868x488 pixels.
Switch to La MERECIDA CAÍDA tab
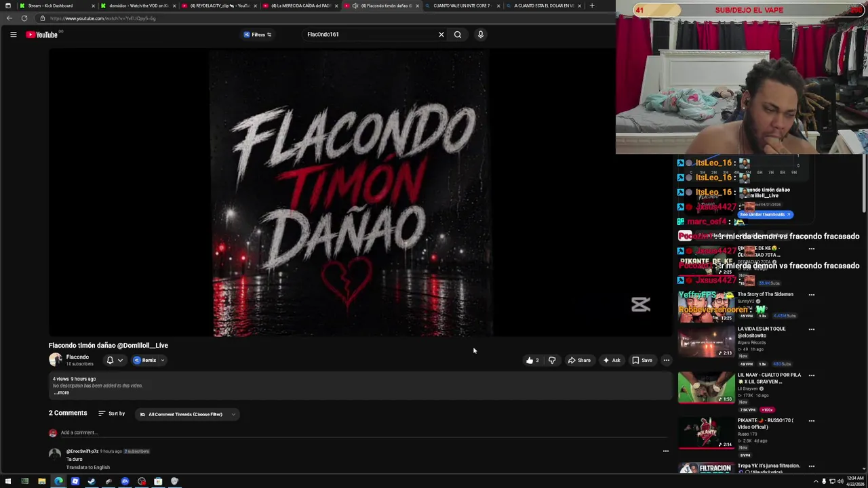[x=300, y=5]
